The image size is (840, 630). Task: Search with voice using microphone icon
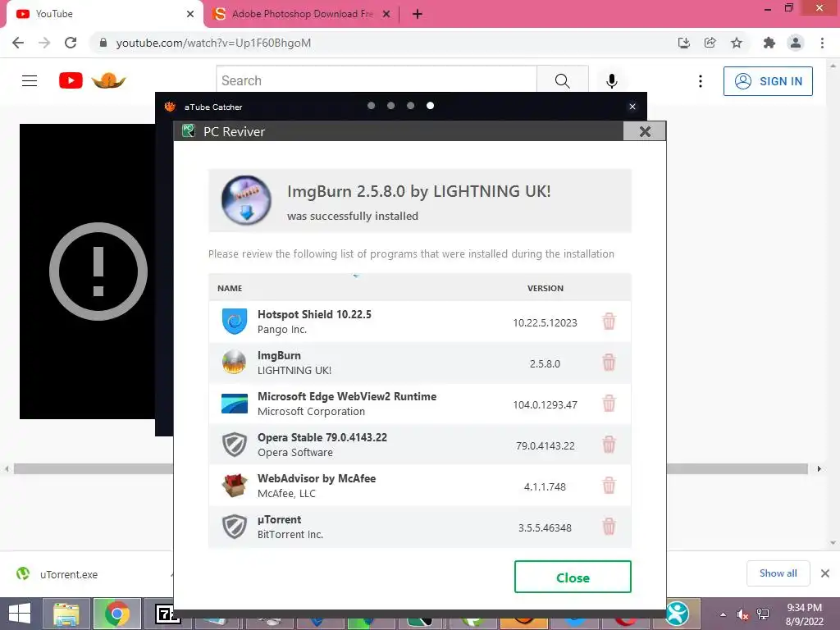pyautogui.click(x=611, y=81)
